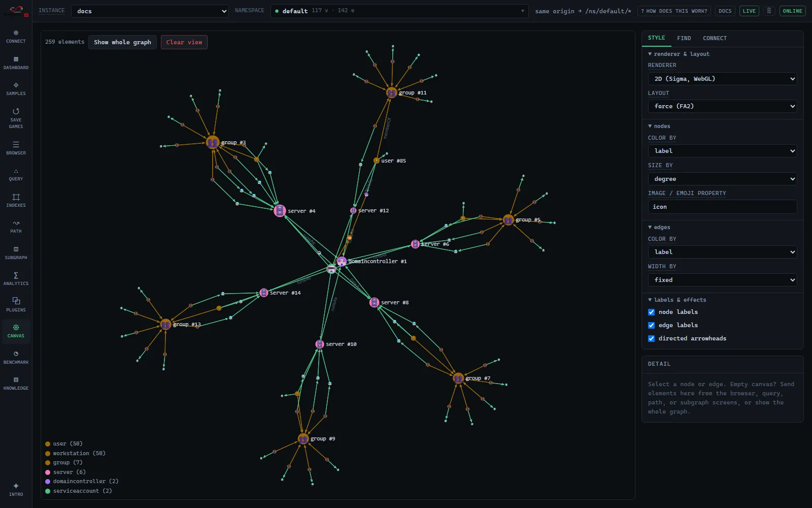
Task: Open the Instance dropdown showing docs
Action: coord(150,11)
